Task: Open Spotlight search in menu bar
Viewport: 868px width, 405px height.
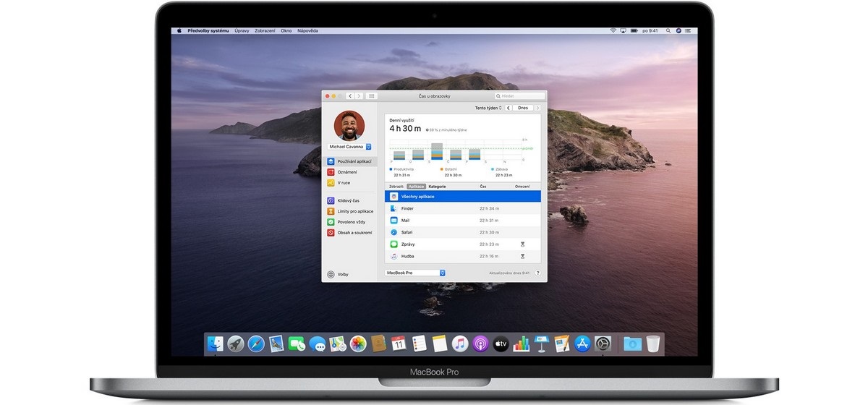Action: tap(667, 30)
